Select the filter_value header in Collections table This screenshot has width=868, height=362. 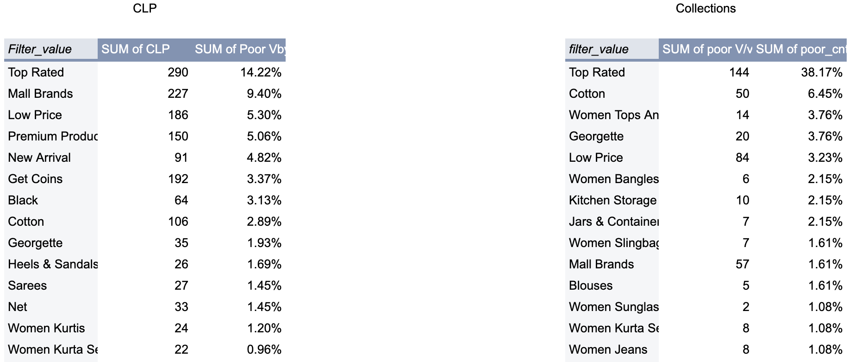coord(599,49)
